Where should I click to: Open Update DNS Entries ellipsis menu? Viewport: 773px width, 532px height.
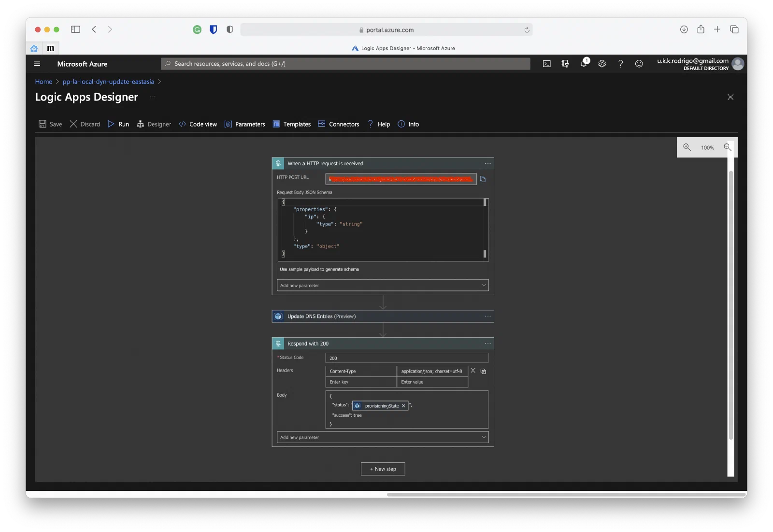(488, 316)
